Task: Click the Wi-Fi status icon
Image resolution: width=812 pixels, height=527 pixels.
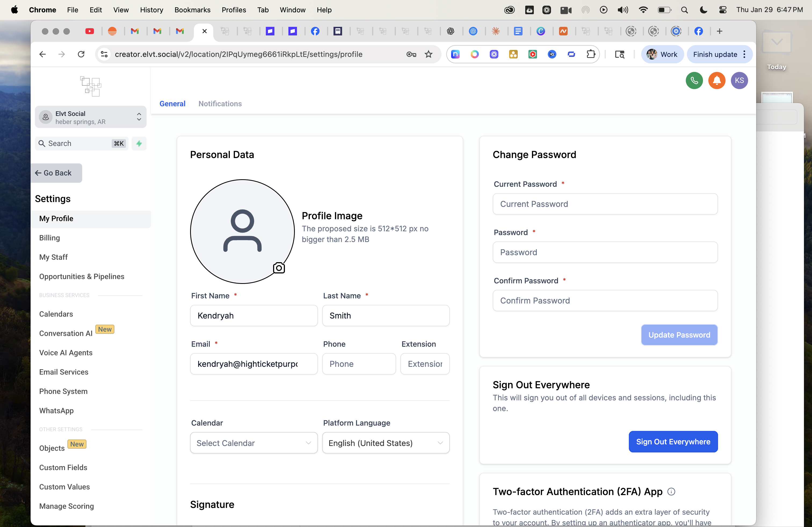Action: click(643, 10)
